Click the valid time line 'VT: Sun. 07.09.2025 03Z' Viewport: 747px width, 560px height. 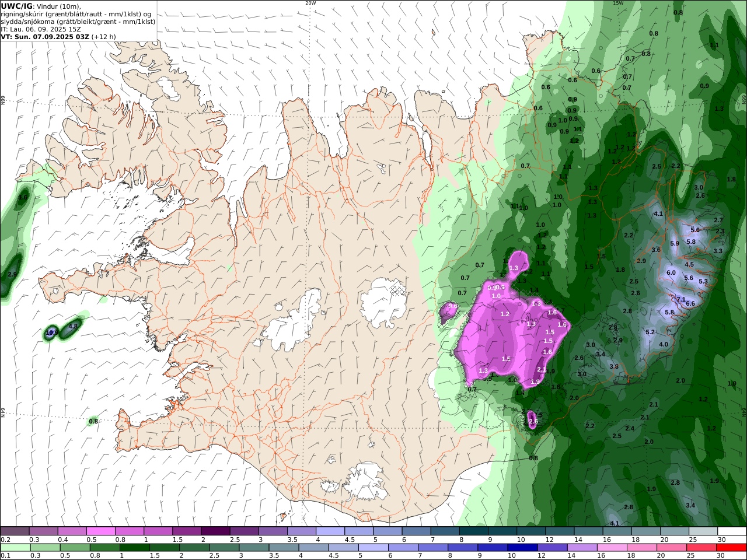click(x=45, y=36)
